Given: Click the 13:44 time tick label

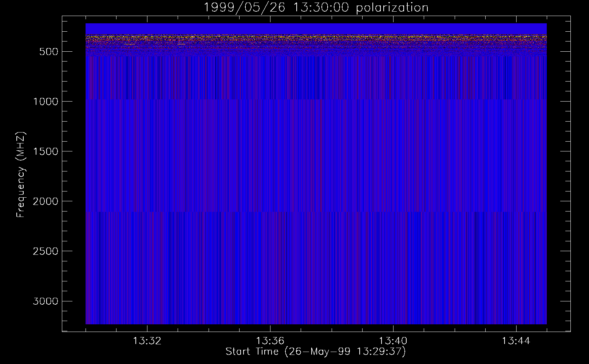Looking at the screenshot, I should click(x=516, y=341).
